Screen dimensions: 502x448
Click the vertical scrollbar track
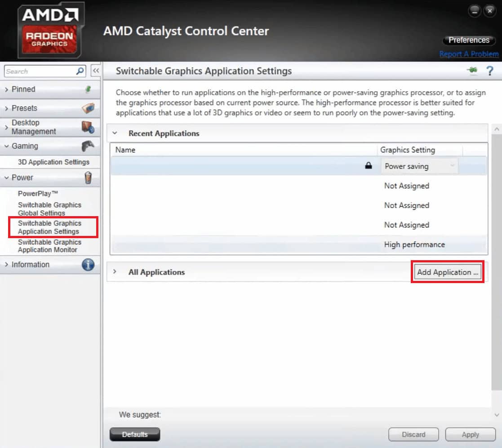coord(497,262)
